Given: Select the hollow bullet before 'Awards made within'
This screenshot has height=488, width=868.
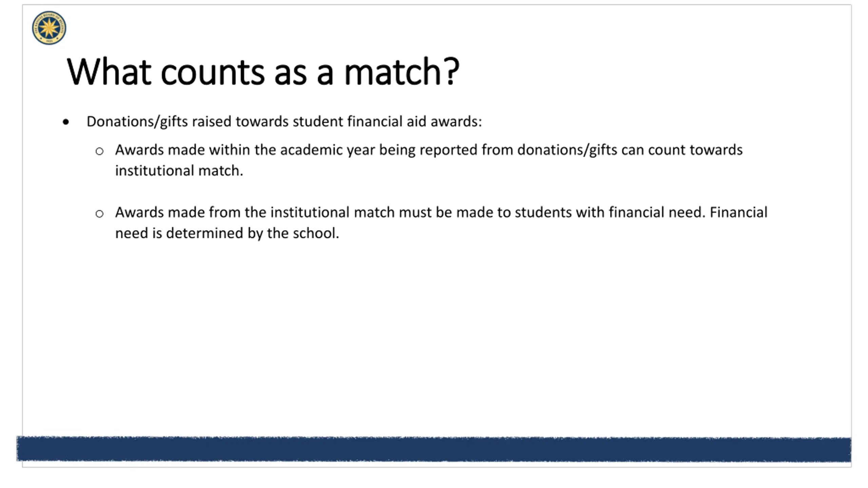Looking at the screenshot, I should (99, 151).
